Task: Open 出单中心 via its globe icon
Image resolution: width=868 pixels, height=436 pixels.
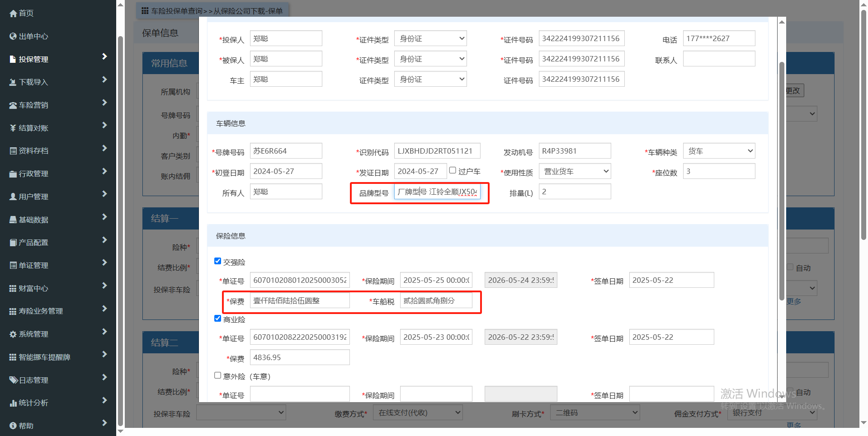Action: coord(13,37)
